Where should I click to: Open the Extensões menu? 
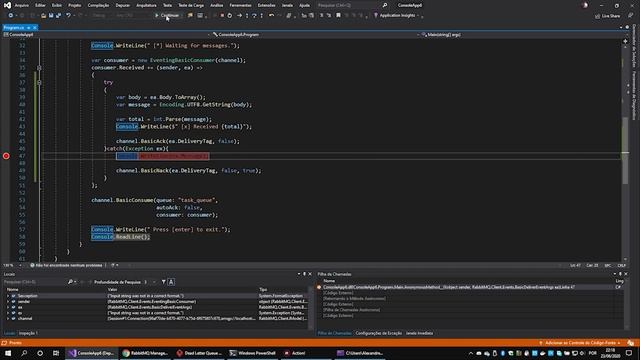pyautogui.click(x=267, y=5)
